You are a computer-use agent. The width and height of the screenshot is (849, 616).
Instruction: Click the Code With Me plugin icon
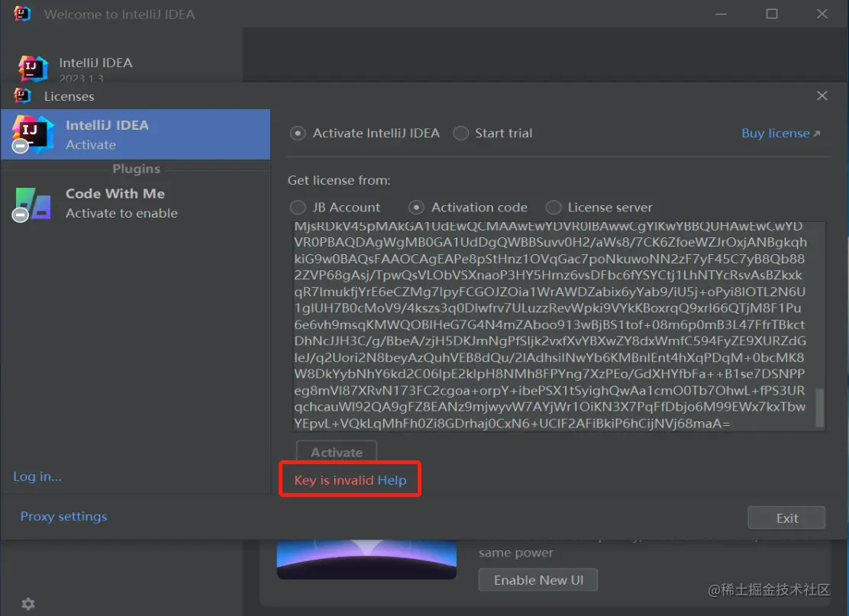tap(33, 204)
